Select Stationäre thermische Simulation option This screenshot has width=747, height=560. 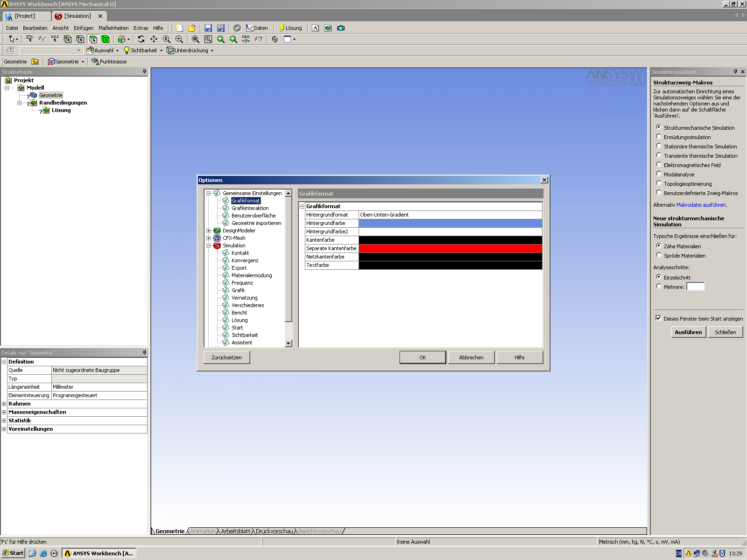pos(659,146)
